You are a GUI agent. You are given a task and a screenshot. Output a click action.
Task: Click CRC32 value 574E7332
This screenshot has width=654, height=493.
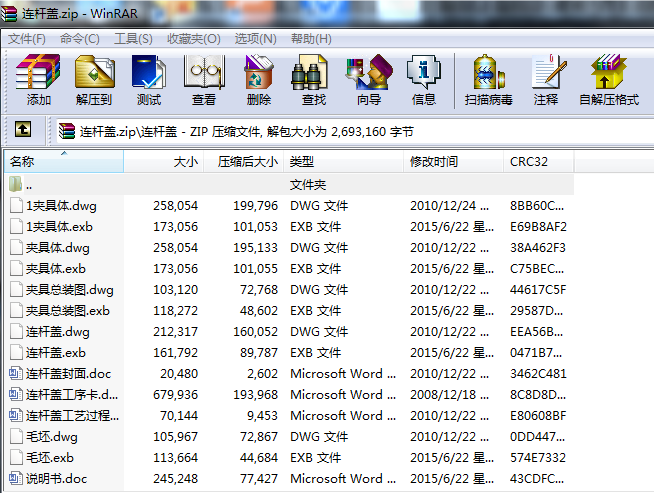538,458
